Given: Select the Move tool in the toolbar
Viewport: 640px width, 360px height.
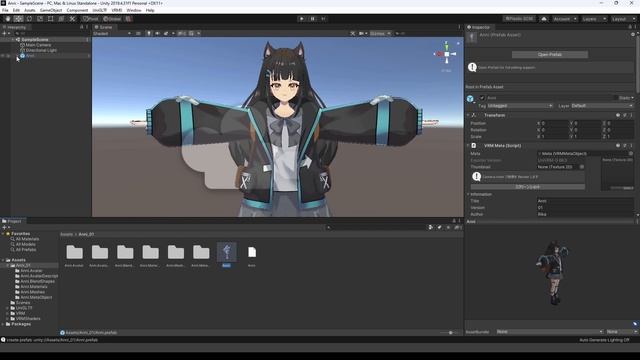Looking at the screenshot, I should coord(18,19).
